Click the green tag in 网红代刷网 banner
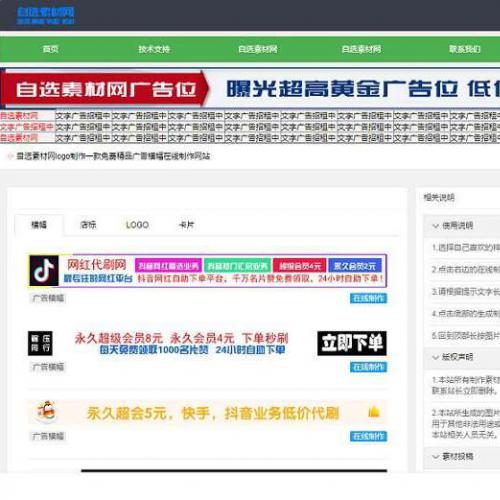Image resolution: width=500 pixels, height=500 pixels. pyautogui.click(x=237, y=266)
